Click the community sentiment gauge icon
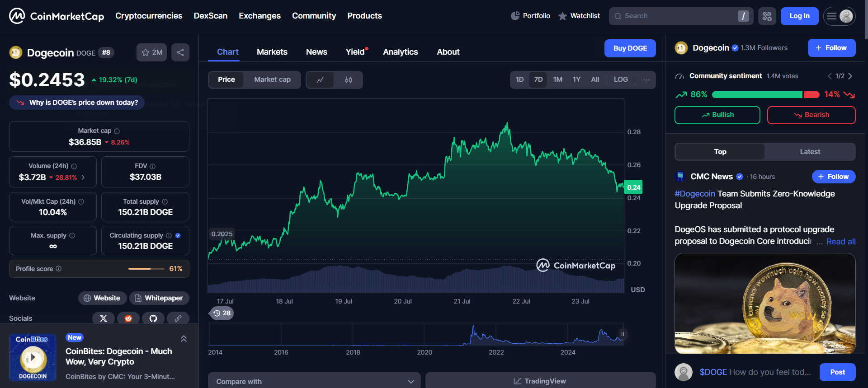 click(679, 76)
